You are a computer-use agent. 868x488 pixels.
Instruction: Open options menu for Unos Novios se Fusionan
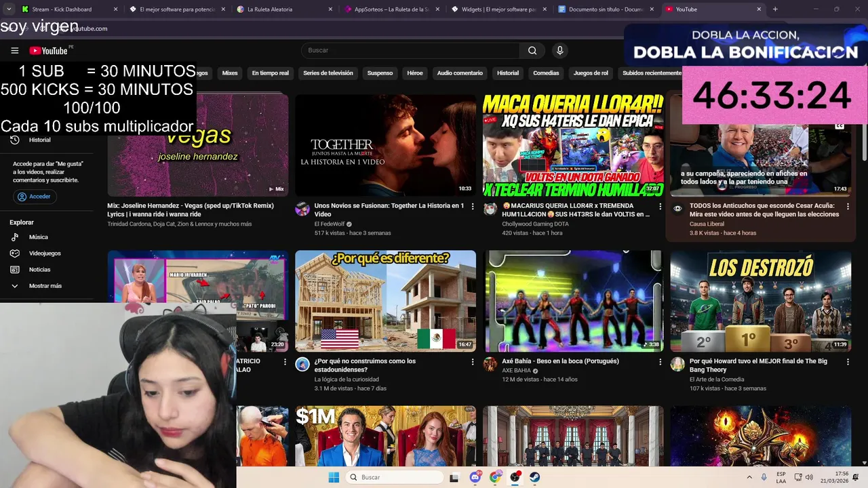pos(473,206)
